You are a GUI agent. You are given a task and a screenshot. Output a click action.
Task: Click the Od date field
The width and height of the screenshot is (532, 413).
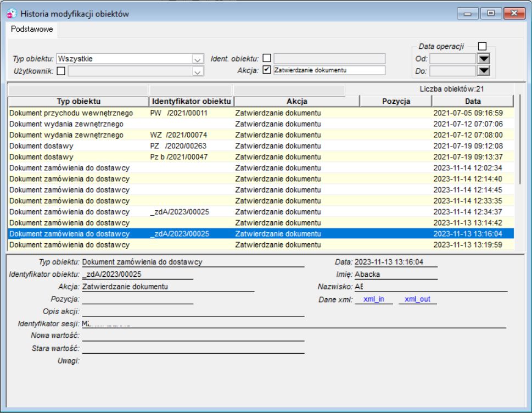(453, 59)
